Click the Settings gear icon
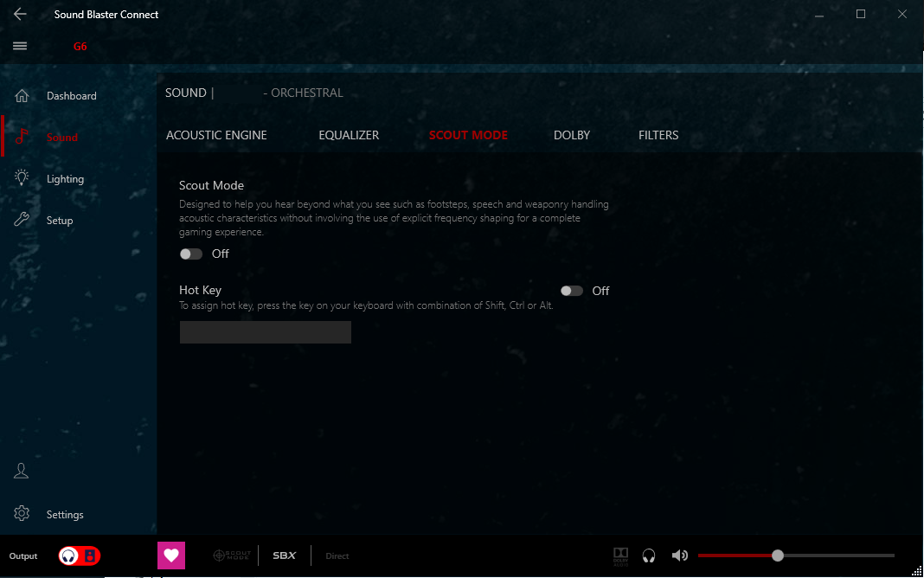924x578 pixels. coord(22,513)
